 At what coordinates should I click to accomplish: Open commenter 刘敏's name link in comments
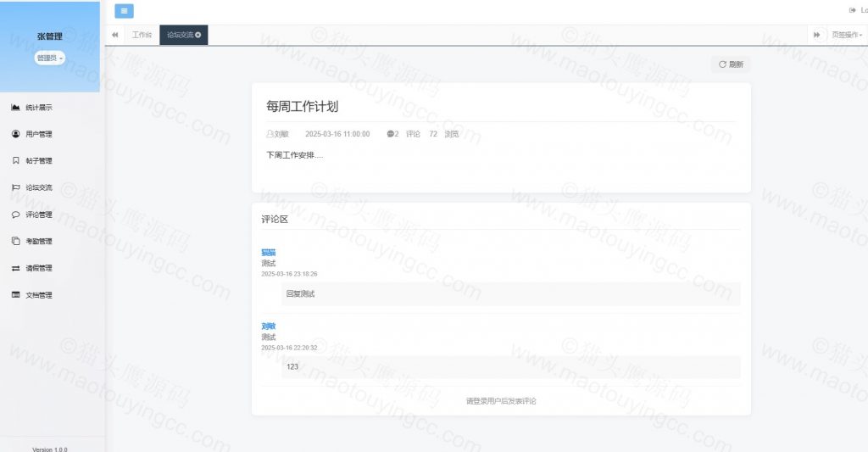pos(269,326)
